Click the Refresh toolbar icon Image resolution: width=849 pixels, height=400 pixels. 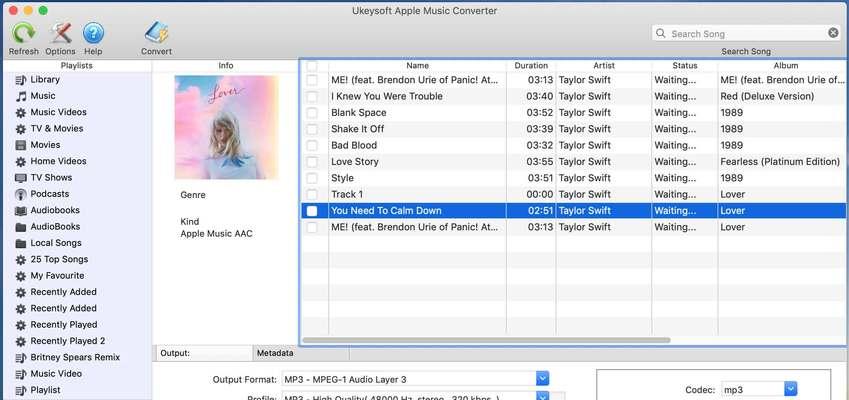point(23,34)
